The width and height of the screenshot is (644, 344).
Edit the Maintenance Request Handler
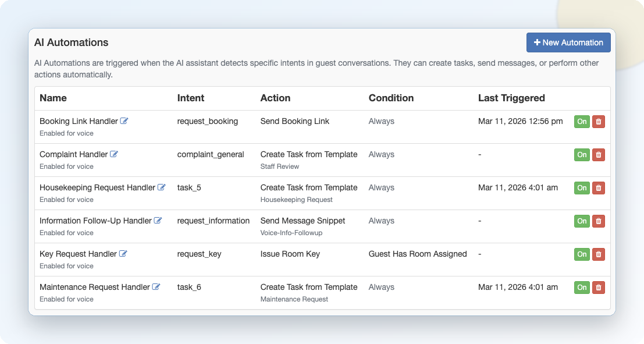156,287
